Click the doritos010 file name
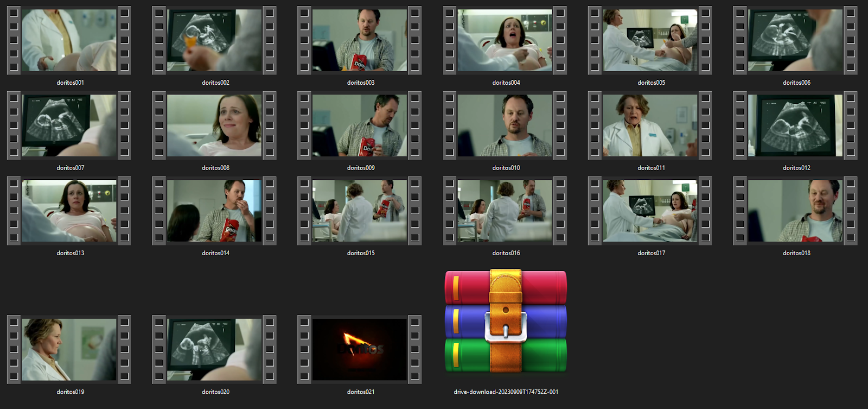 [x=506, y=168]
